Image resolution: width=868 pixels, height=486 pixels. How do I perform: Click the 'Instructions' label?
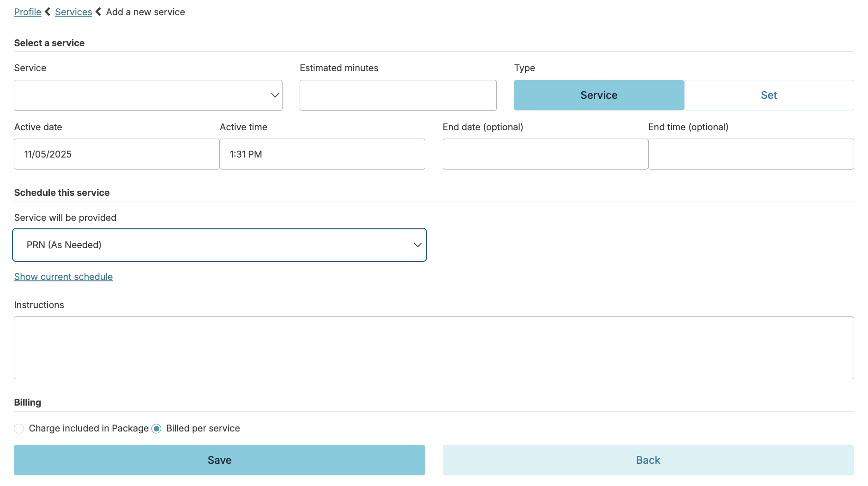[39, 305]
